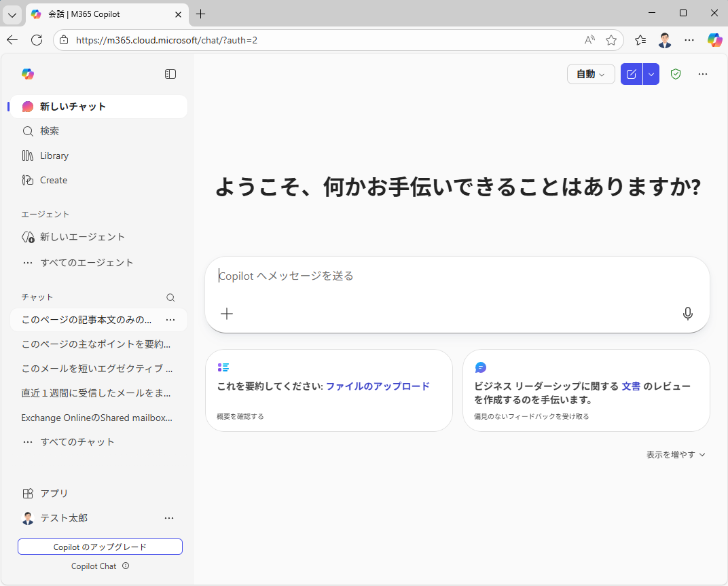Viewport: 728px width, 586px height.
Task: Click the Copilot のアップグレード button
Action: [x=99, y=547]
